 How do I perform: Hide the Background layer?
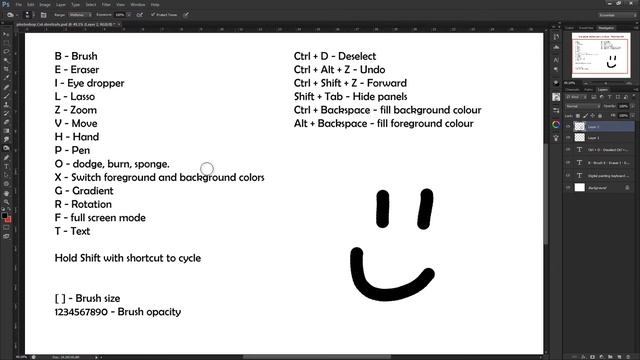click(568, 188)
